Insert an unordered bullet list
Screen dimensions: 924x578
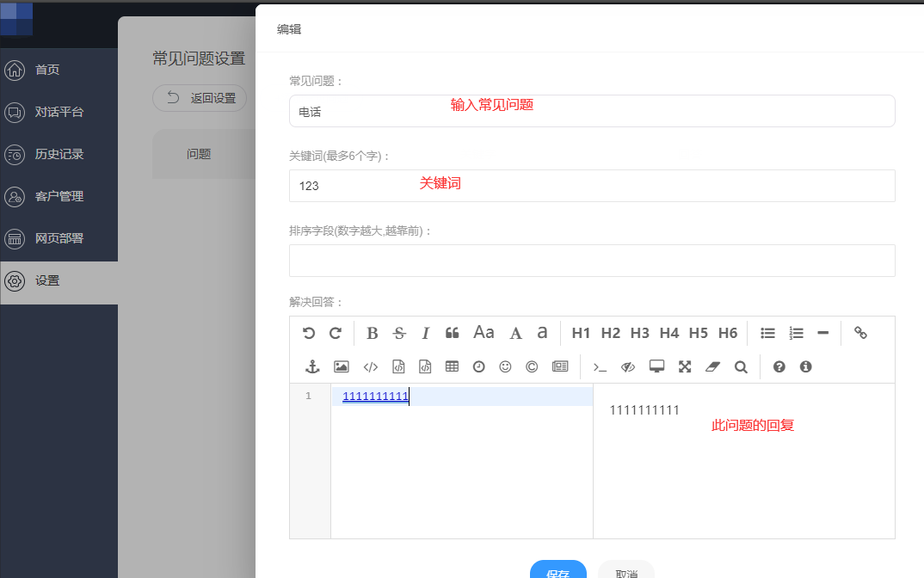point(767,333)
